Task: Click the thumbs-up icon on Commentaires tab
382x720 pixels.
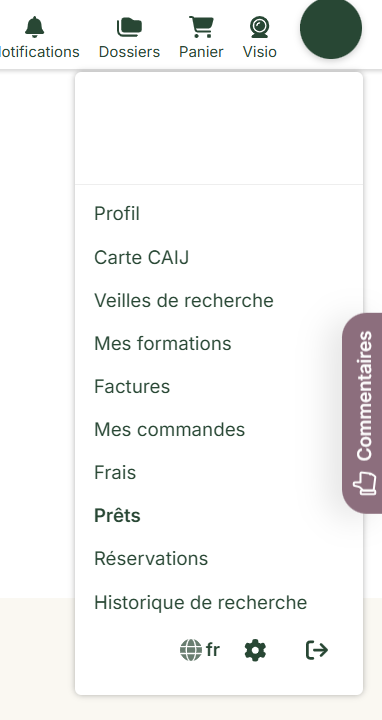Action: [365, 484]
